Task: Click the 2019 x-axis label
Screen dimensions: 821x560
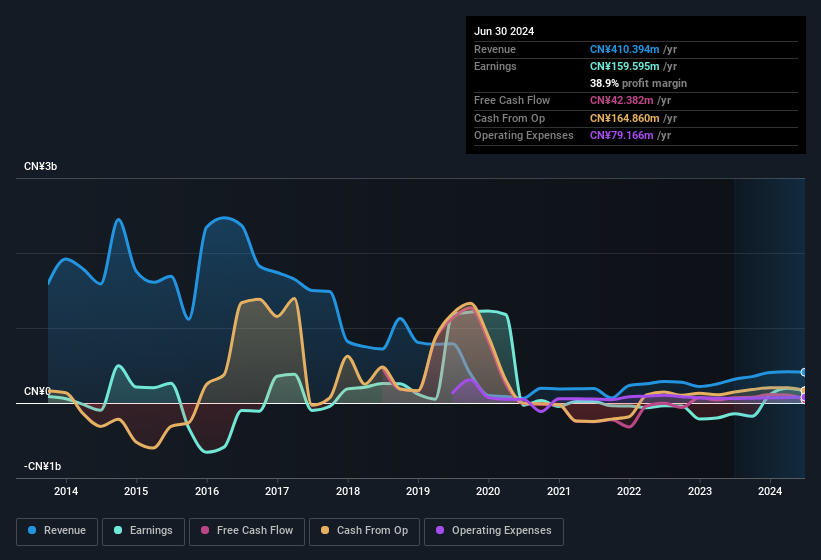Action: point(418,491)
